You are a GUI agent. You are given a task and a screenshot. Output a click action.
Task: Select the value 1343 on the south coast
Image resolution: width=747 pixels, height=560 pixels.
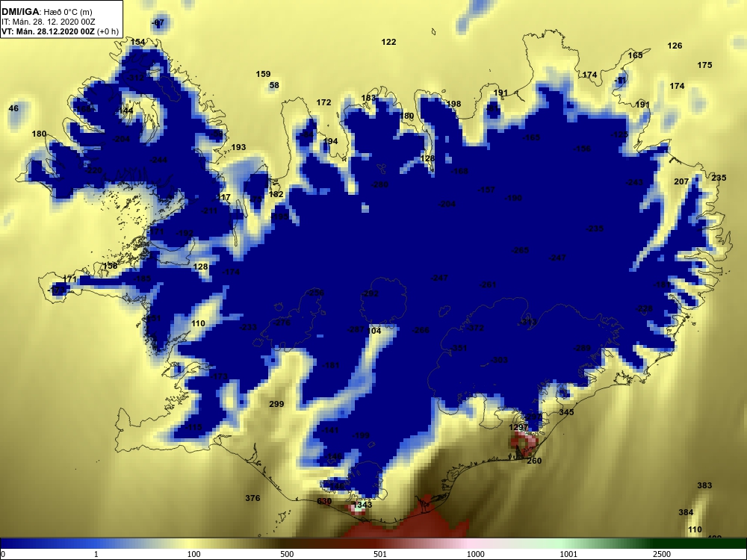click(x=363, y=505)
